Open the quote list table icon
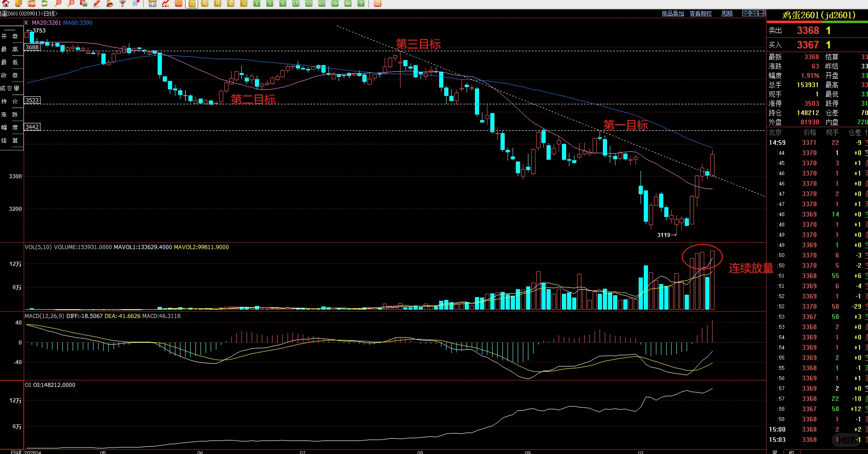868x454 pixels. point(153,3)
